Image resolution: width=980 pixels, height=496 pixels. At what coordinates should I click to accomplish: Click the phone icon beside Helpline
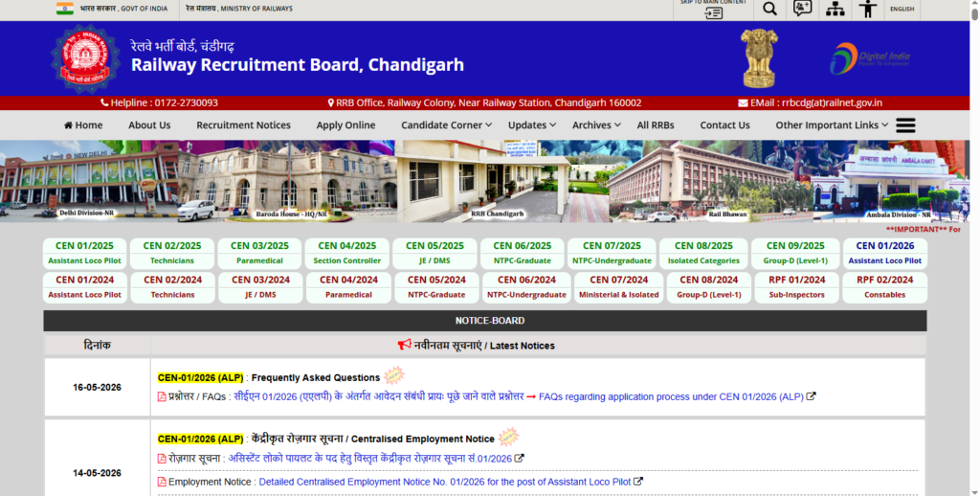click(x=104, y=102)
